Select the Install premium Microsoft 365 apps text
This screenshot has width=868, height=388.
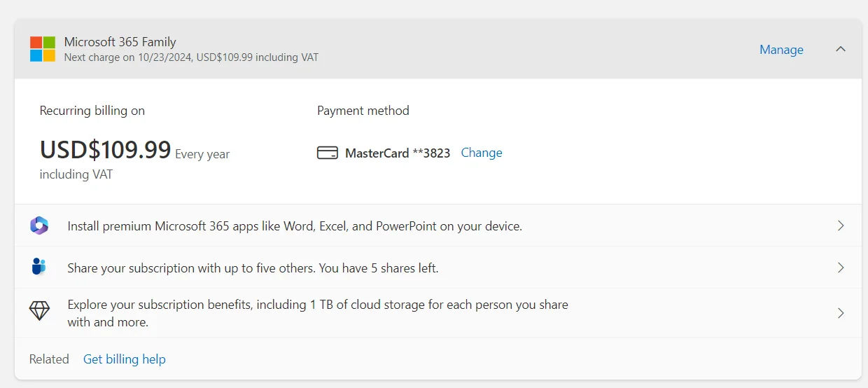click(295, 226)
